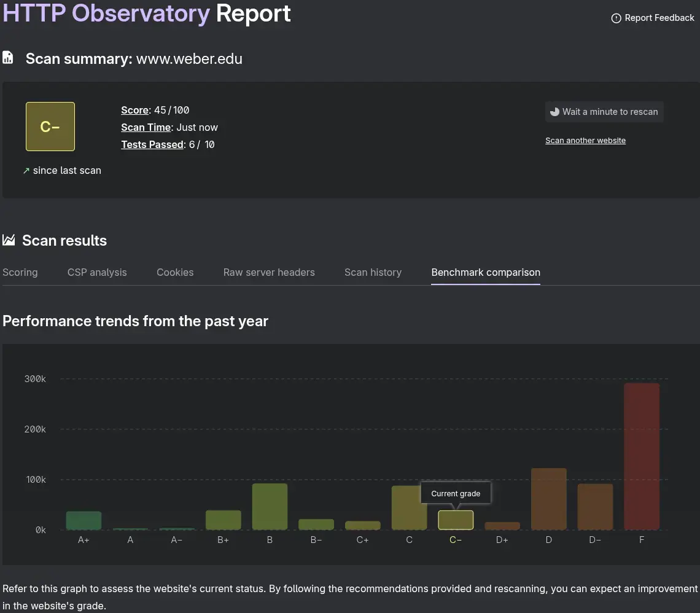700x613 pixels.
Task: Switch to the Cookies tab
Action: pyautogui.click(x=175, y=272)
